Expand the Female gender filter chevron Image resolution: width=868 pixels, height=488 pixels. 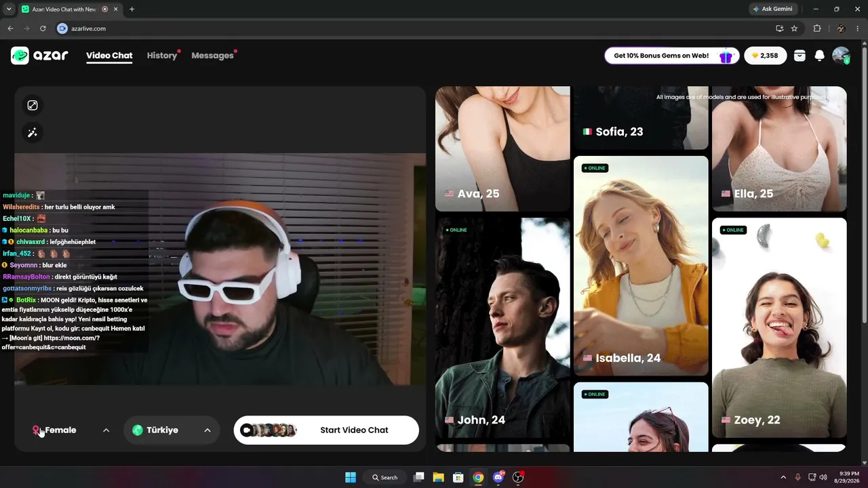click(x=106, y=430)
